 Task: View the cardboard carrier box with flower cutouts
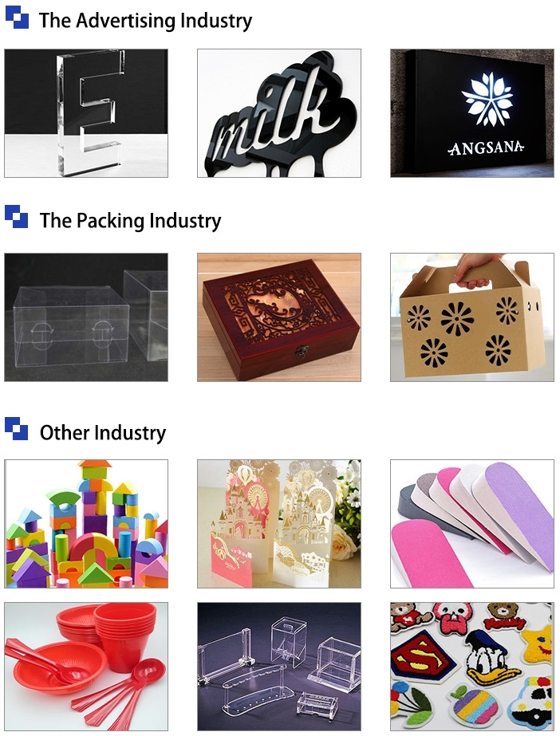[472, 317]
